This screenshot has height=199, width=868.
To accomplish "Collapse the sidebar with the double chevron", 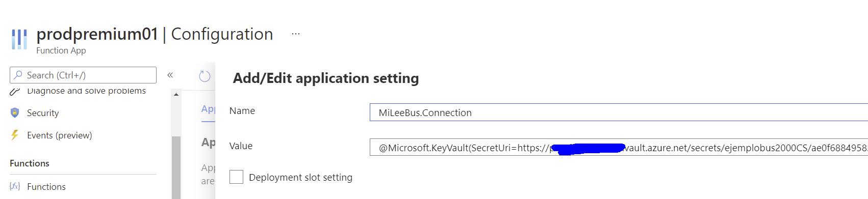I will (170, 75).
